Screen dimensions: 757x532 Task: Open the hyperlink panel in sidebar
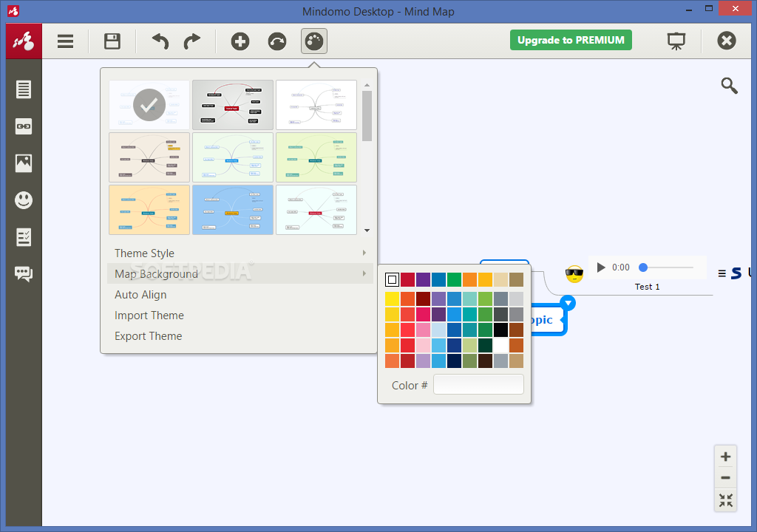(x=24, y=126)
